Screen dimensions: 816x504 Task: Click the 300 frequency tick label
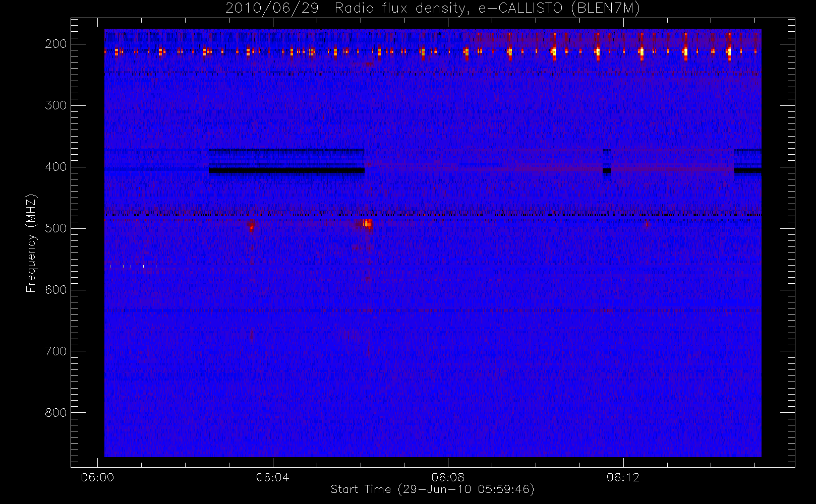pos(56,105)
